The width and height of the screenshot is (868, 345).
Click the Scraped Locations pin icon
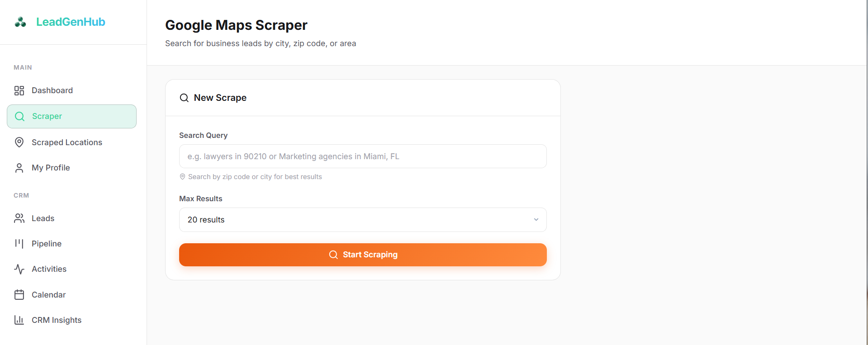click(19, 142)
